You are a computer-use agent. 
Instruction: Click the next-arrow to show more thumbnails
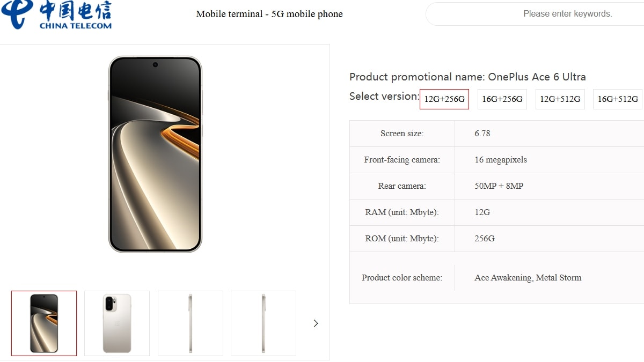pos(316,323)
